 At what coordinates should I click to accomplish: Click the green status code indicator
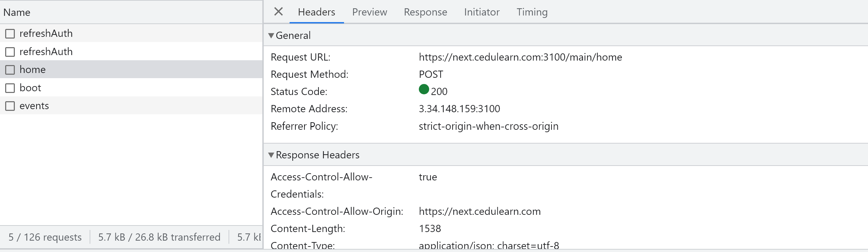tap(424, 90)
